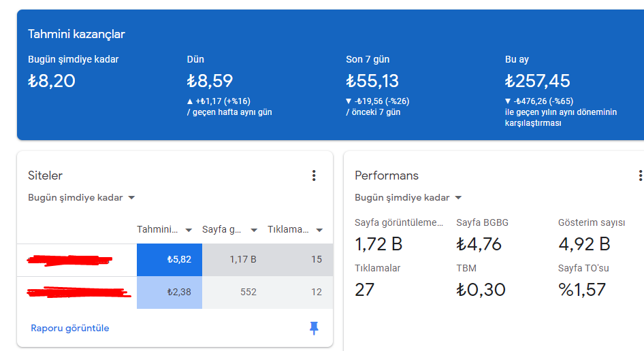This screenshot has height=351, width=644.
Task: Click the Sayfa BGBG value ₺4,76
Action: 479,244
